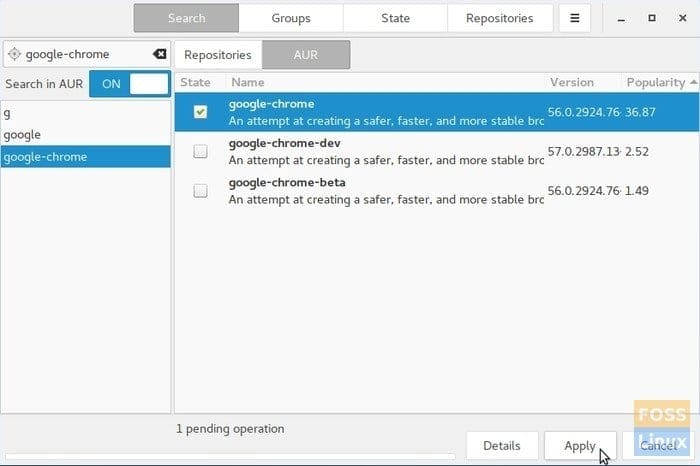This screenshot has width=700, height=466.
Task: Switch to the Groups view tab
Action: [x=291, y=18]
